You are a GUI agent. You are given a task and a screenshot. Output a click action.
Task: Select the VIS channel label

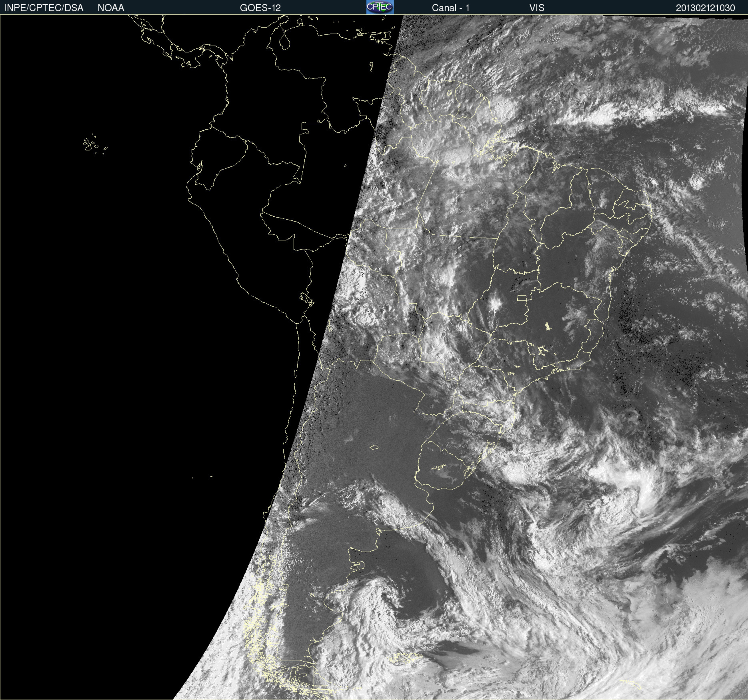coord(537,8)
